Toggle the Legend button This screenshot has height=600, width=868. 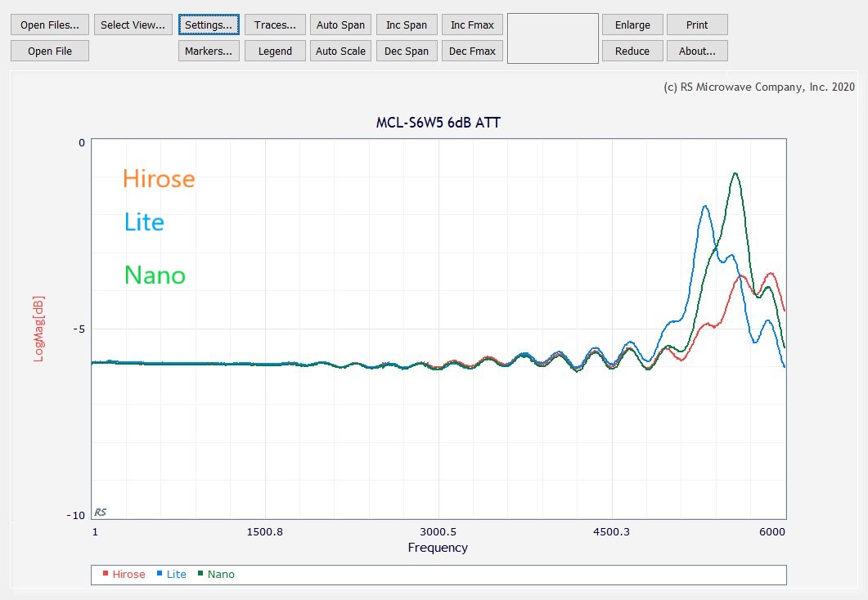tap(275, 51)
